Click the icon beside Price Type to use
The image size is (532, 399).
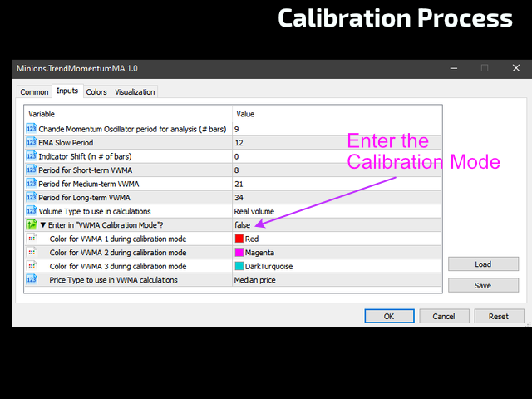(32, 280)
